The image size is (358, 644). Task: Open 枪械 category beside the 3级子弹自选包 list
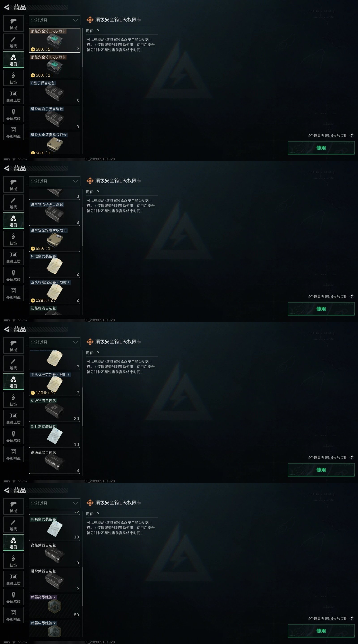(x=13, y=23)
